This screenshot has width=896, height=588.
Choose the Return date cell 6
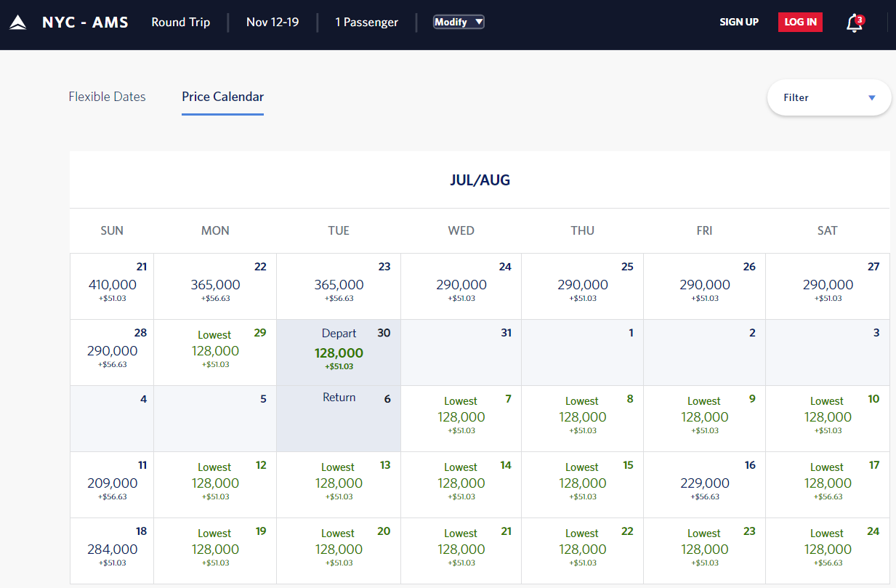point(339,418)
